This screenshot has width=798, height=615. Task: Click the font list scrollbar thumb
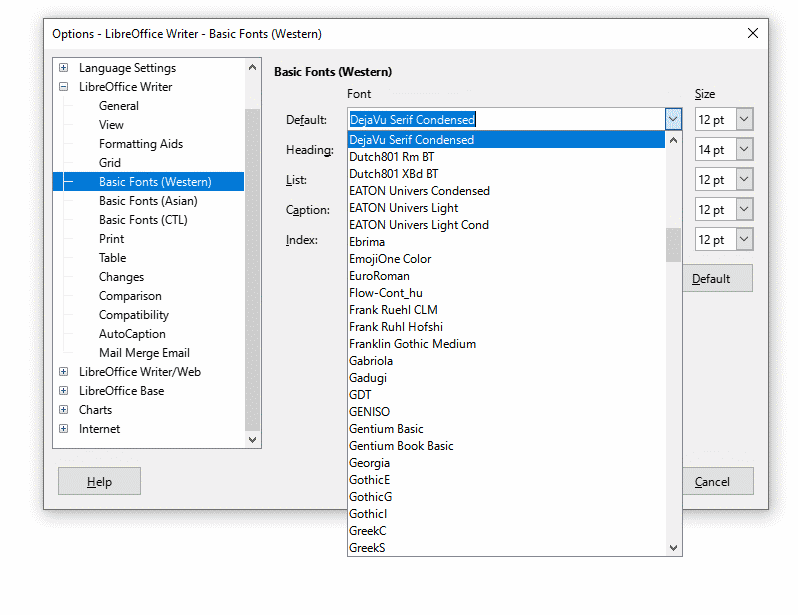(x=673, y=244)
